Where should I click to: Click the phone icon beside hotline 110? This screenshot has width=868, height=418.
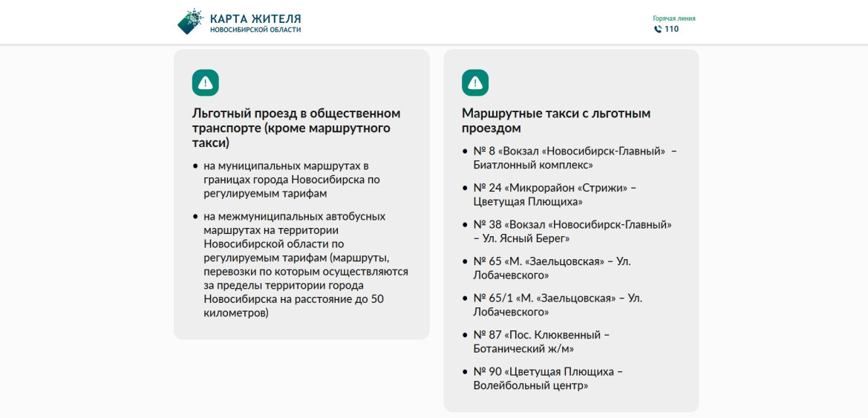(x=658, y=30)
